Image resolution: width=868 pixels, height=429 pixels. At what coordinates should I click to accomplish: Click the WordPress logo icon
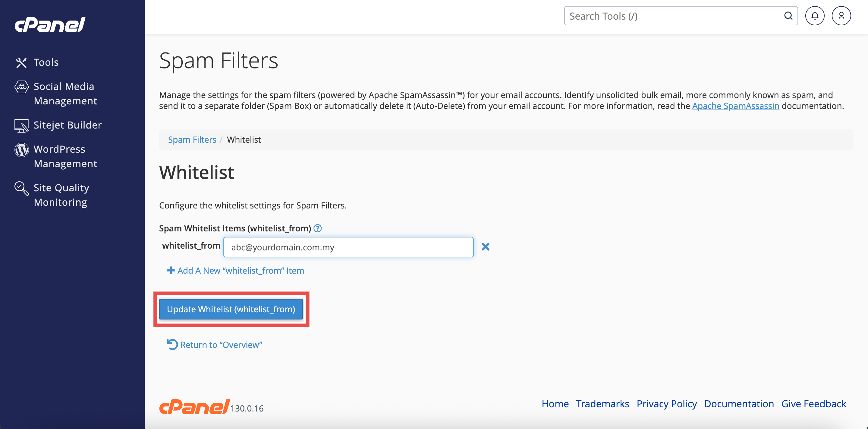coord(21,150)
